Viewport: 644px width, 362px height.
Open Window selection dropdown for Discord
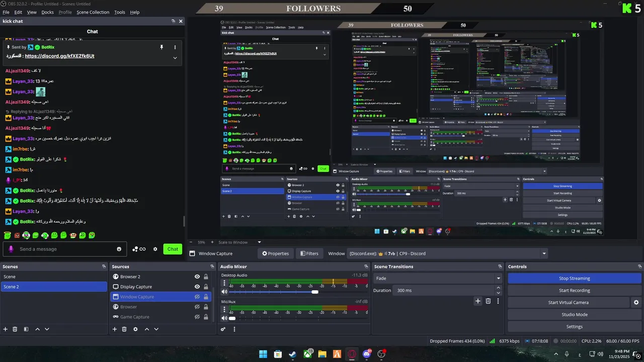(448, 253)
